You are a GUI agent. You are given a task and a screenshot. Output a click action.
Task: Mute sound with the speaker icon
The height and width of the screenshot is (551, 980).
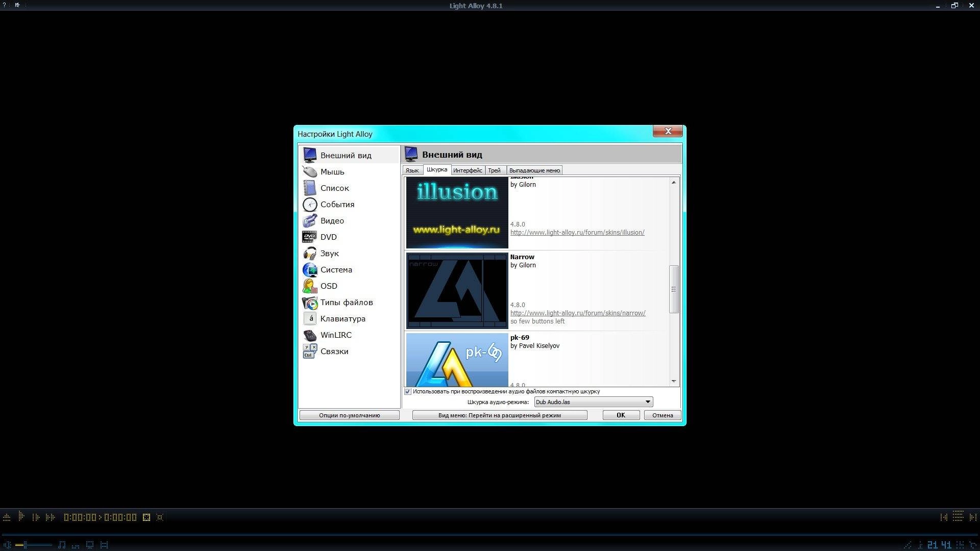pyautogui.click(x=7, y=545)
